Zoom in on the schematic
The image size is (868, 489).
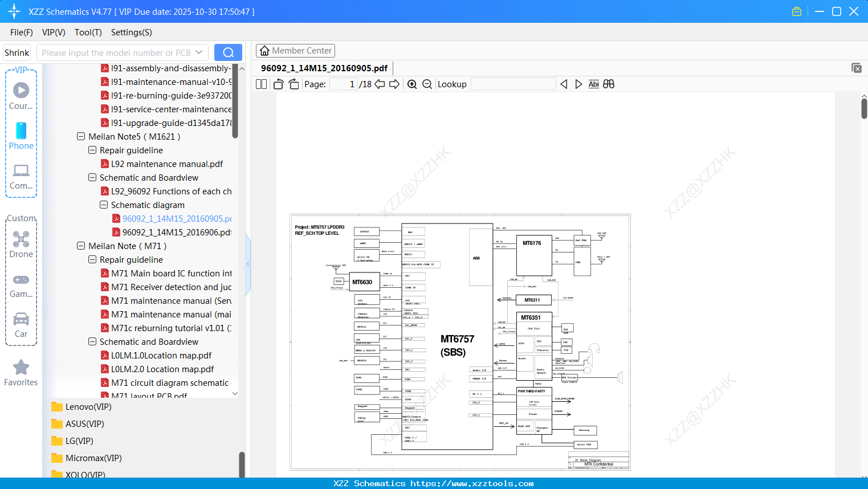(x=412, y=84)
